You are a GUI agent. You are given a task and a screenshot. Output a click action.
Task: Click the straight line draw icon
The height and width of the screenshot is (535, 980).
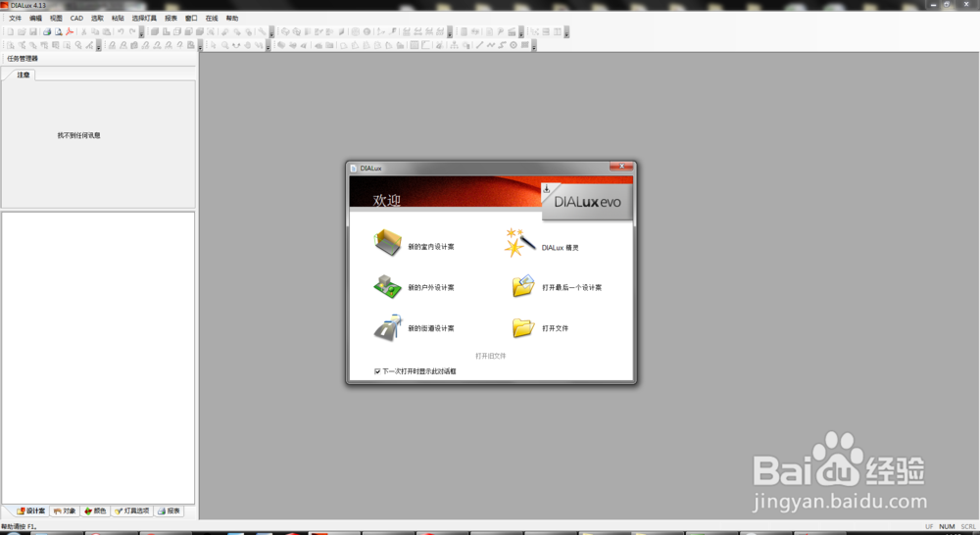tap(479, 45)
